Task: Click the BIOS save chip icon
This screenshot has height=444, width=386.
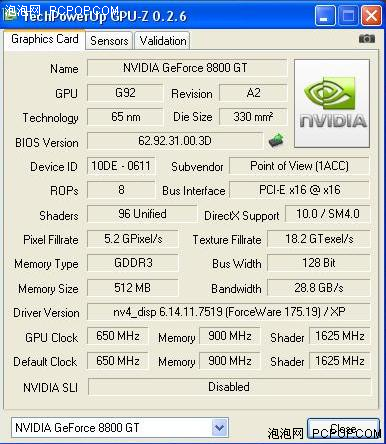Action: [276, 141]
